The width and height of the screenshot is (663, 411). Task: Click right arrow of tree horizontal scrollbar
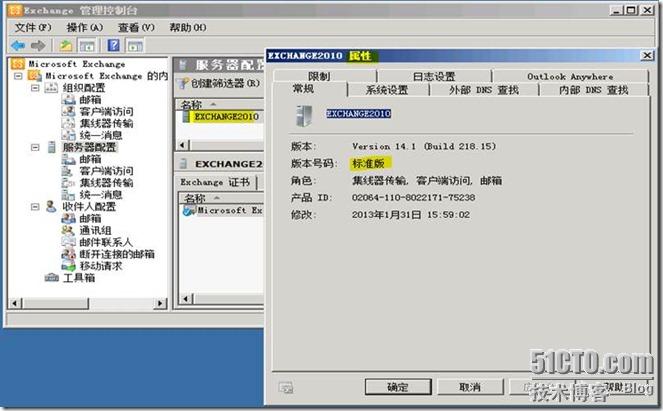pyautogui.click(x=160, y=303)
